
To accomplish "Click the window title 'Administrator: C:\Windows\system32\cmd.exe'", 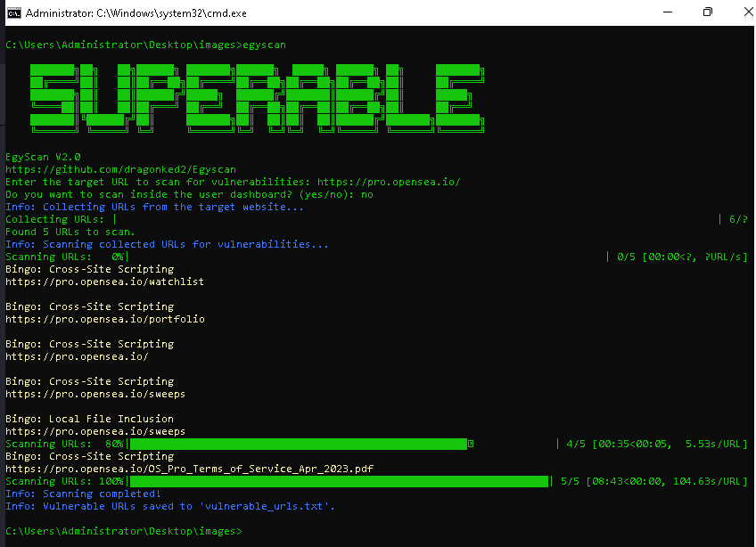I will point(136,13).
